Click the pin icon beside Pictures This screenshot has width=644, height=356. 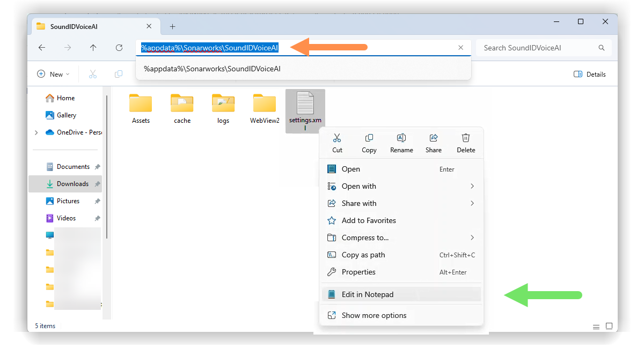98,201
